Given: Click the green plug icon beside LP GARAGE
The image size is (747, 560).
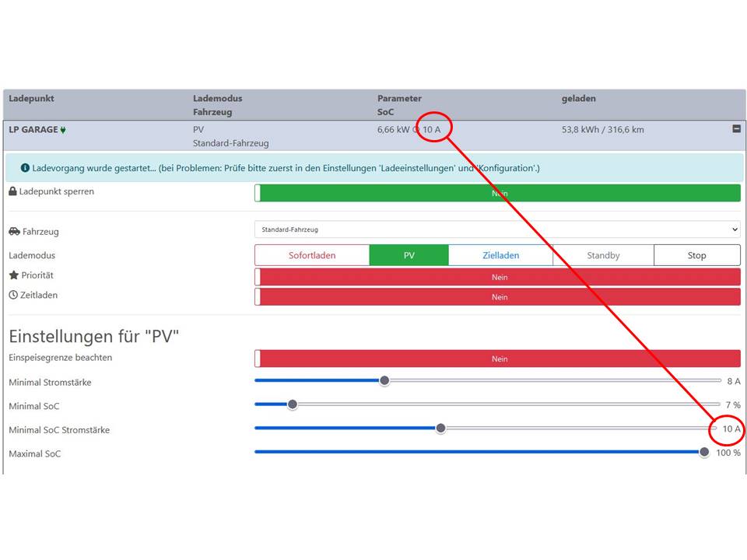Looking at the screenshot, I should point(63,130).
